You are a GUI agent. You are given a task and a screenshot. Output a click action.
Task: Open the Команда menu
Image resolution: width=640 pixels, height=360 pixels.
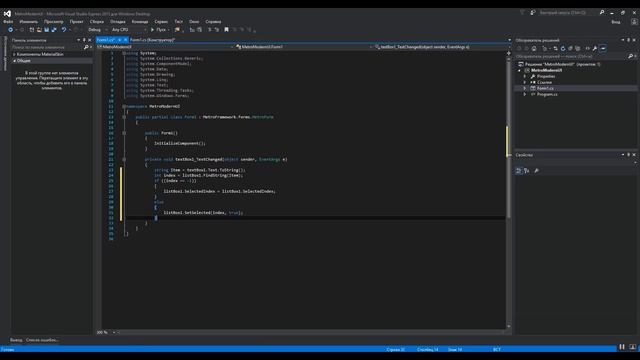click(x=140, y=22)
